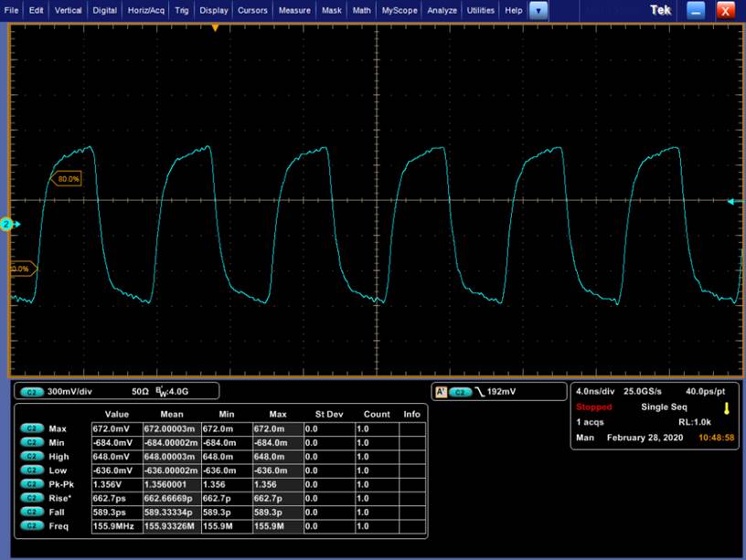Click the 25.0GS/s sample rate readout

tap(643, 391)
